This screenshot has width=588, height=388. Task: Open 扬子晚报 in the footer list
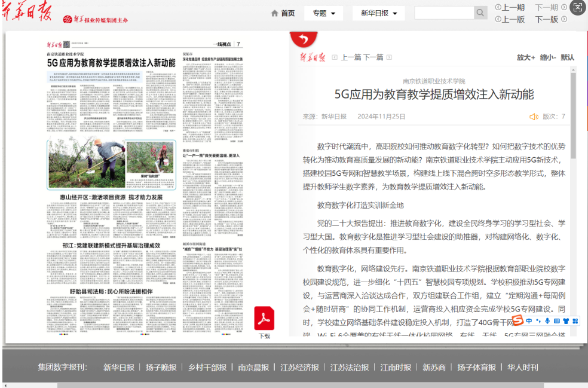(161, 367)
